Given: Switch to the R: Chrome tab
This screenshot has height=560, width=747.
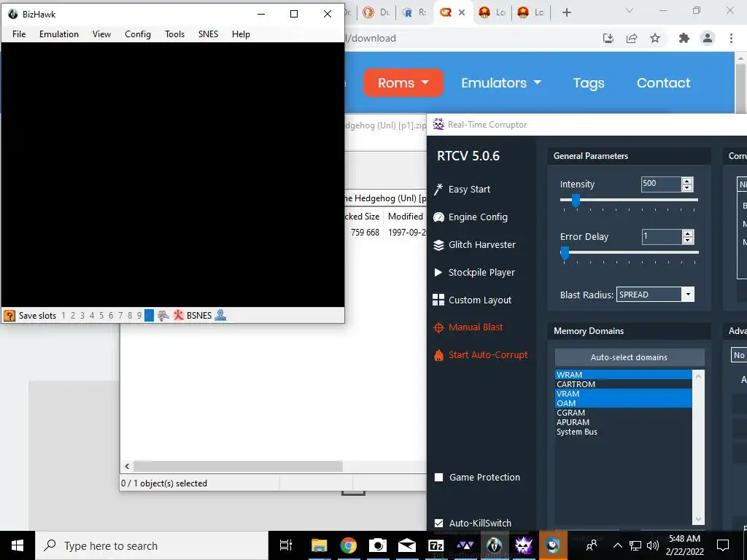Looking at the screenshot, I should (415, 12).
